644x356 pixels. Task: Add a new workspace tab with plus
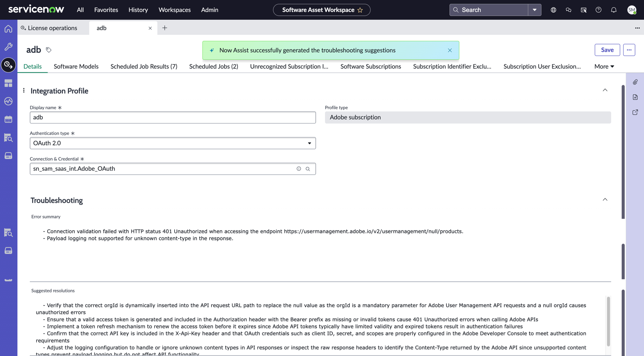165,28
